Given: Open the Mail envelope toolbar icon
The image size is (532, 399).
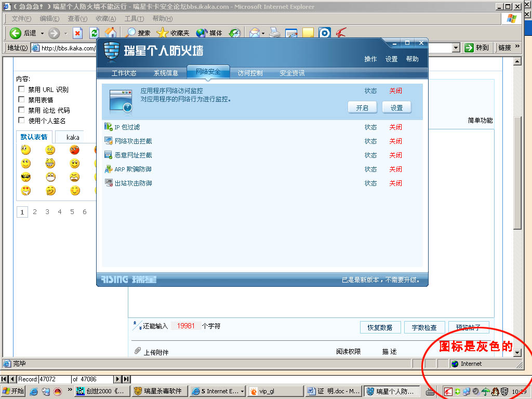Looking at the screenshot, I should (x=255, y=33).
